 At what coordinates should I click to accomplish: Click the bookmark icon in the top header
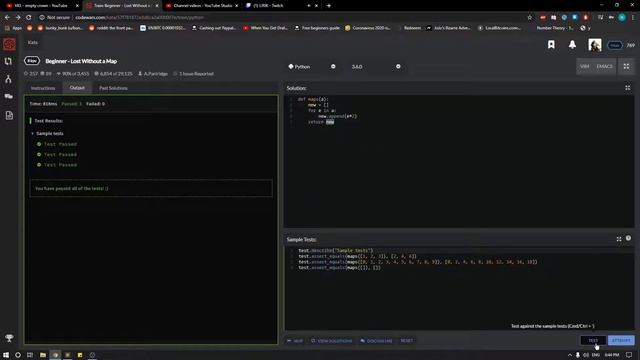click(551, 44)
